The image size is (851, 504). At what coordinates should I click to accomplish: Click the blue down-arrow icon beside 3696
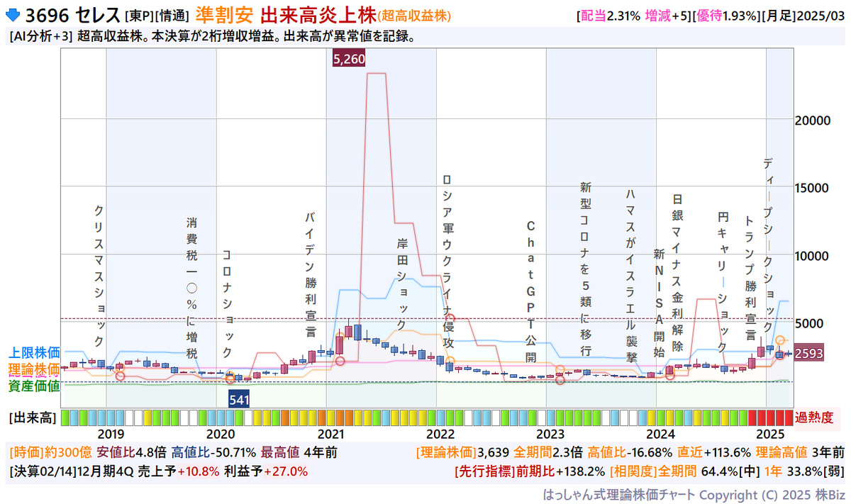(x=13, y=14)
